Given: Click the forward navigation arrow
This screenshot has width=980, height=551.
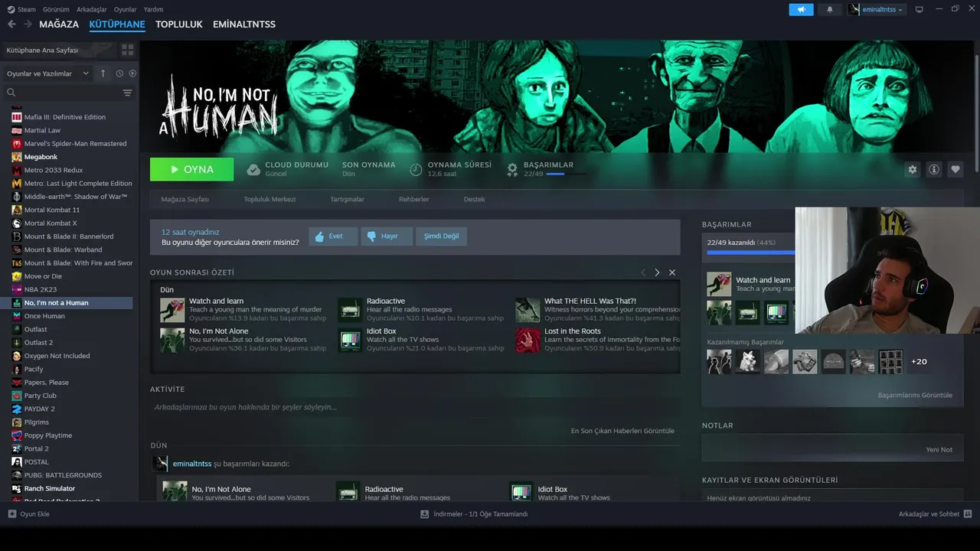Looking at the screenshot, I should click(28, 24).
